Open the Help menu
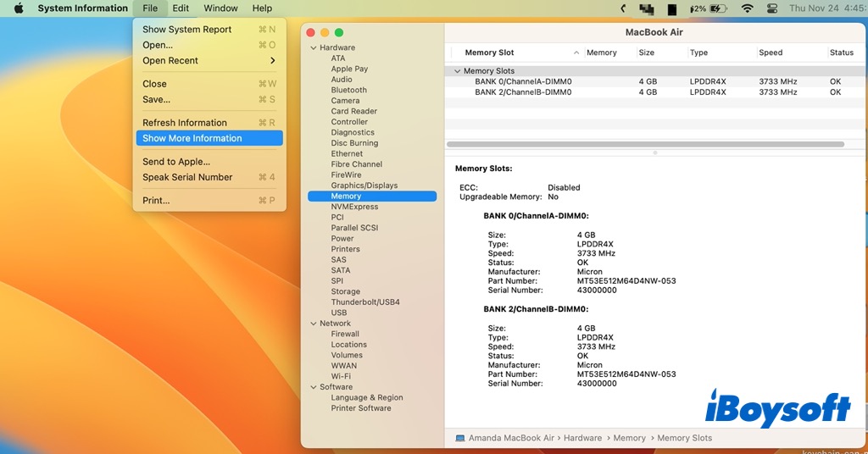Viewport: 868px width, 454px height. 262,8
